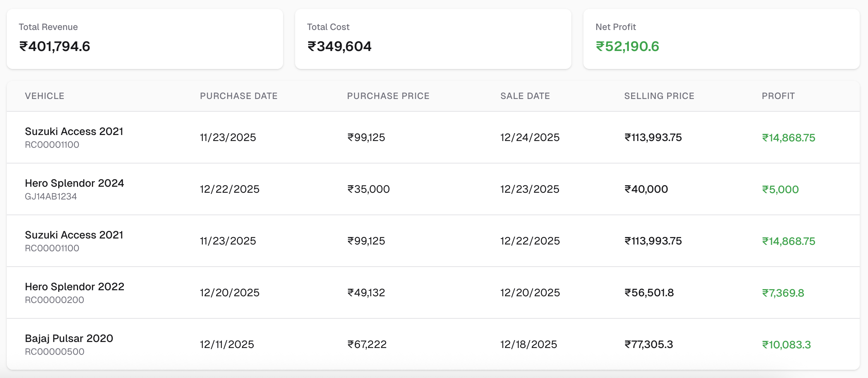Click purchase date 12/11/2025

(227, 344)
